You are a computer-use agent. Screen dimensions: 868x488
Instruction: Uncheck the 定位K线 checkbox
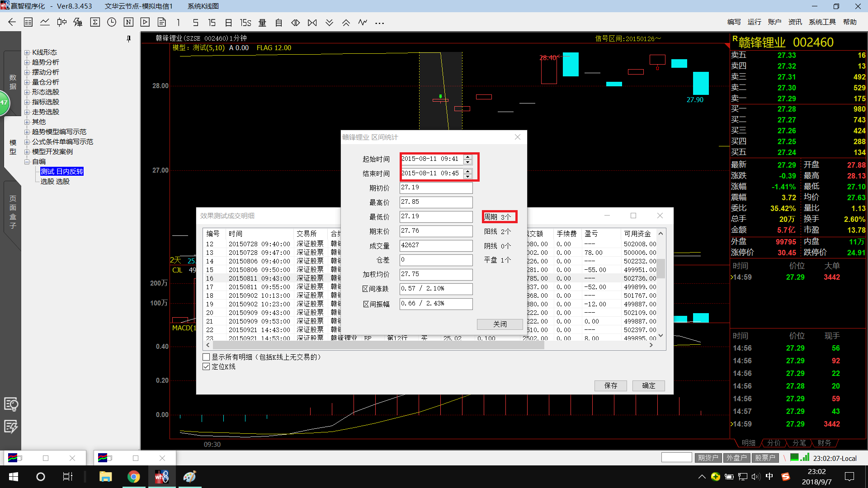coord(206,366)
